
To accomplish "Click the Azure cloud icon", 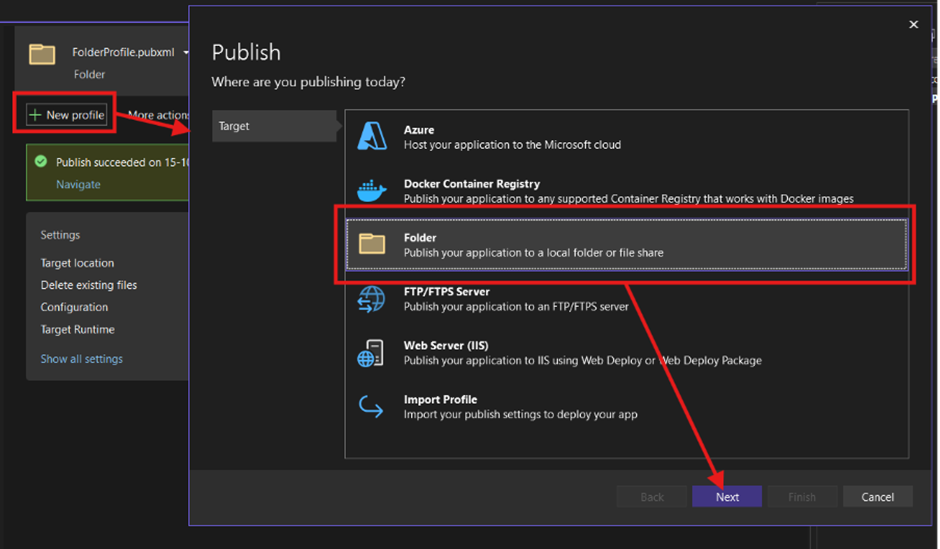I will click(372, 136).
